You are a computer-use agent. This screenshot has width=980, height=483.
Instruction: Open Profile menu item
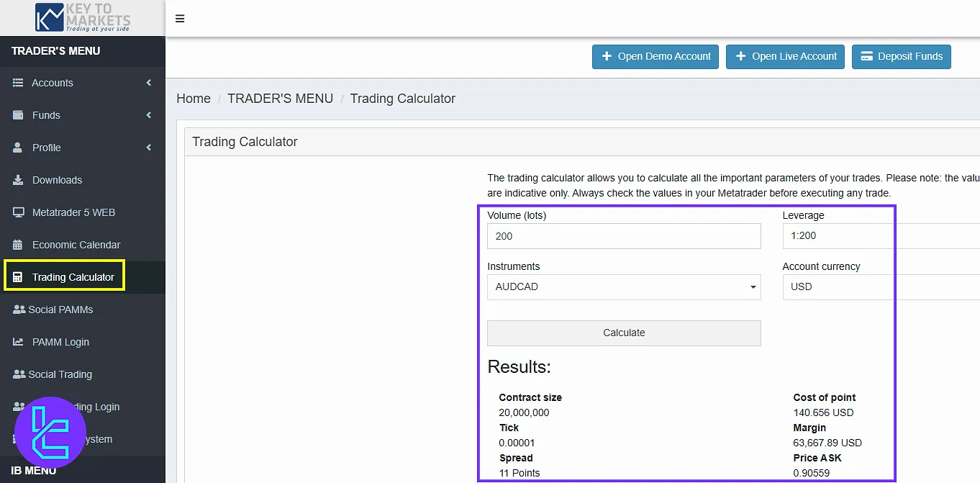pyautogui.click(x=83, y=148)
